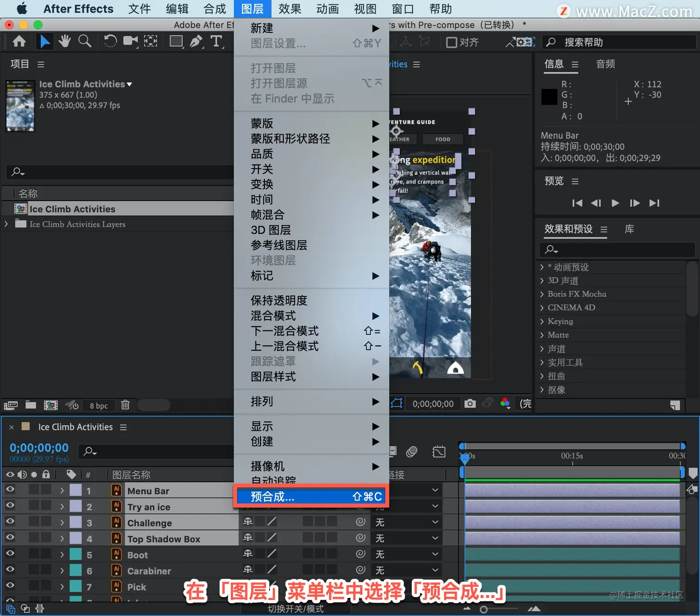Toggle the 对齐 snapping checkbox
Image resolution: width=700 pixels, height=616 pixels.
pyautogui.click(x=451, y=43)
